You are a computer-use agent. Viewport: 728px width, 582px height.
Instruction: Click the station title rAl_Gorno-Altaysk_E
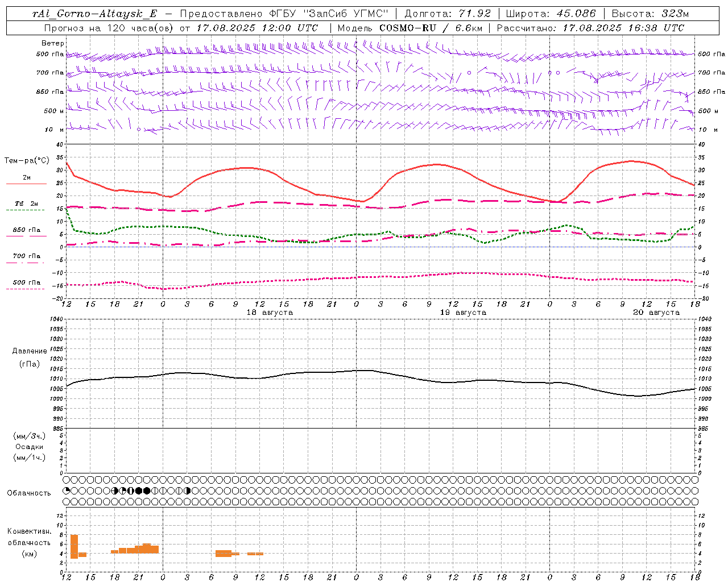95,14
